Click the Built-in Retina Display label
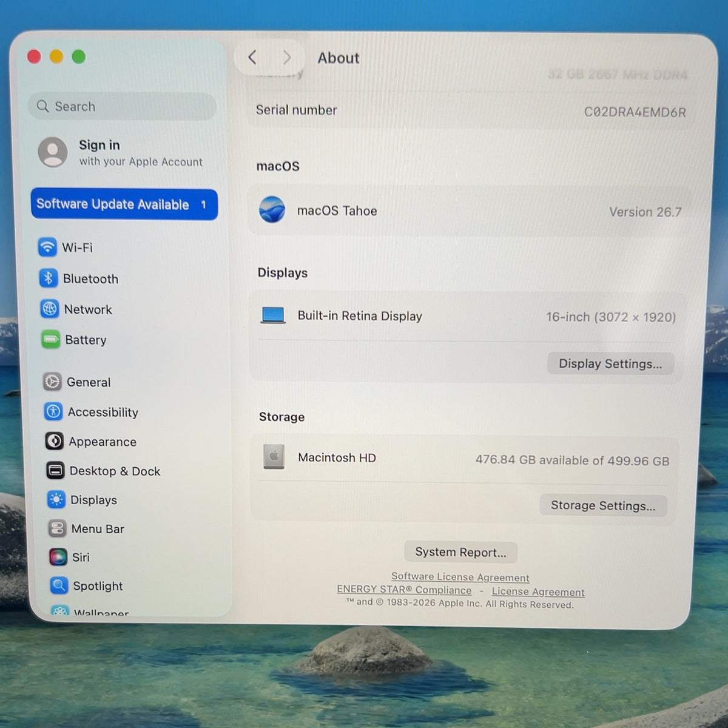The image size is (728, 728). coord(360,316)
